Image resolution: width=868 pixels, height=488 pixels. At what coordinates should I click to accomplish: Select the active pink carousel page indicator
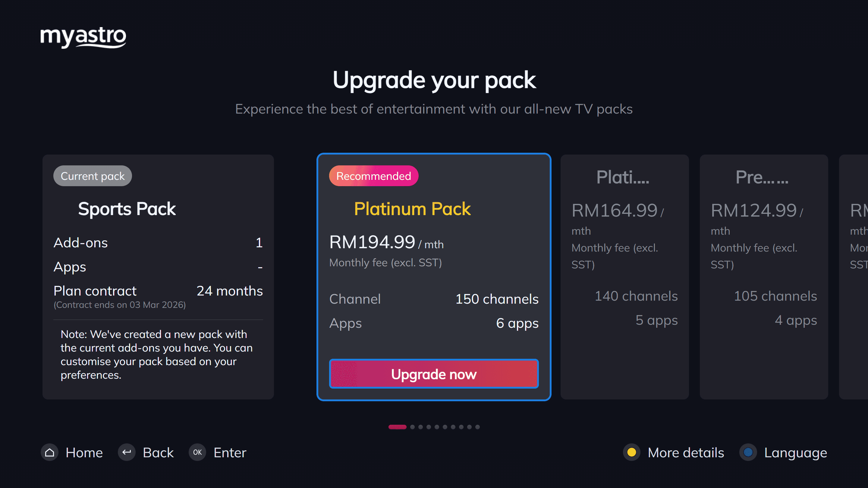pyautogui.click(x=398, y=427)
